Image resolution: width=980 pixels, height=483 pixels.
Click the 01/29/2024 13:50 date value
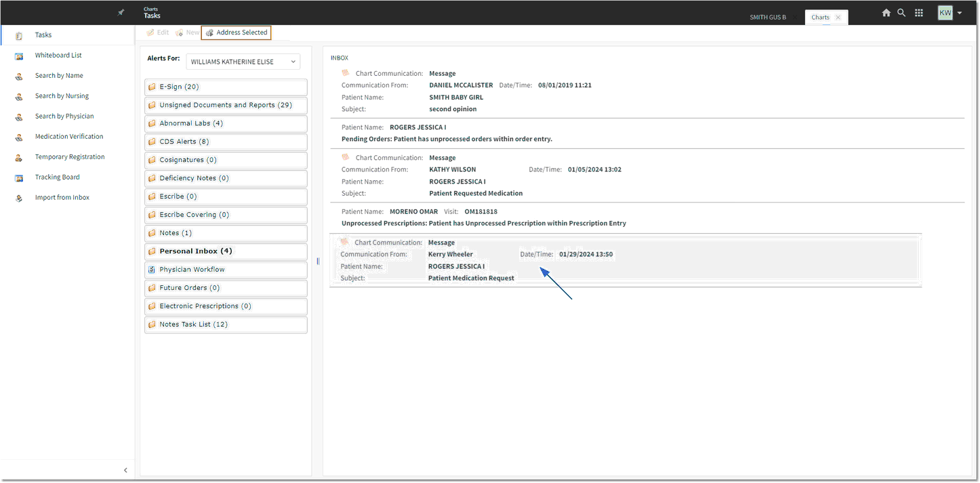(586, 255)
